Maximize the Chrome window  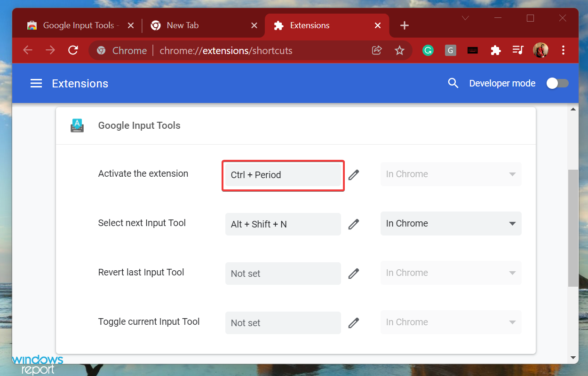click(x=531, y=18)
